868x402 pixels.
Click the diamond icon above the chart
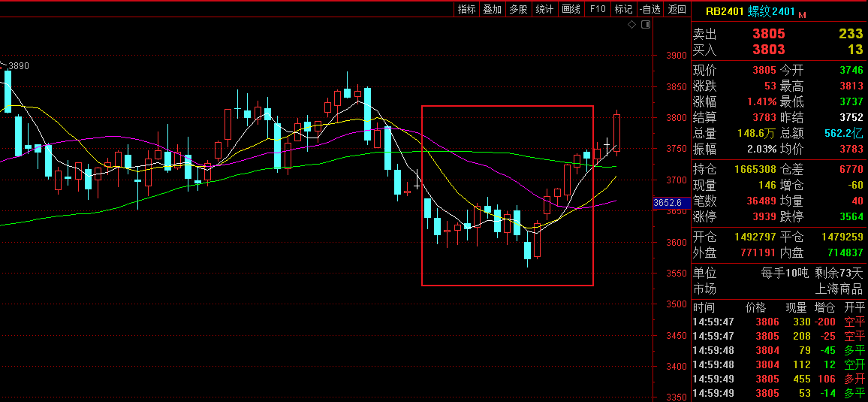(631, 25)
